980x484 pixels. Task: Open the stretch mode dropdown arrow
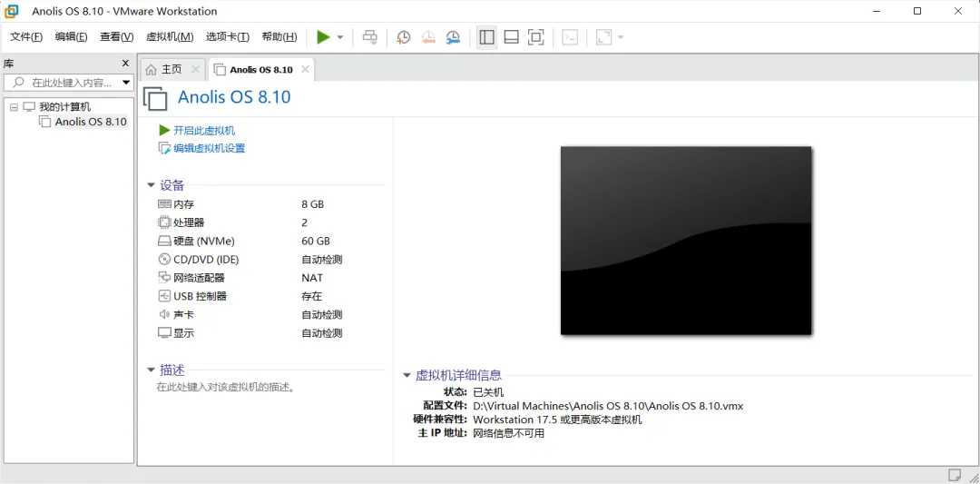pyautogui.click(x=621, y=37)
